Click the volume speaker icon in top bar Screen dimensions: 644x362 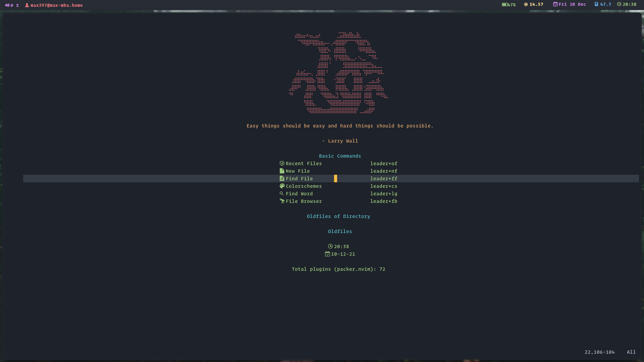[7, 5]
